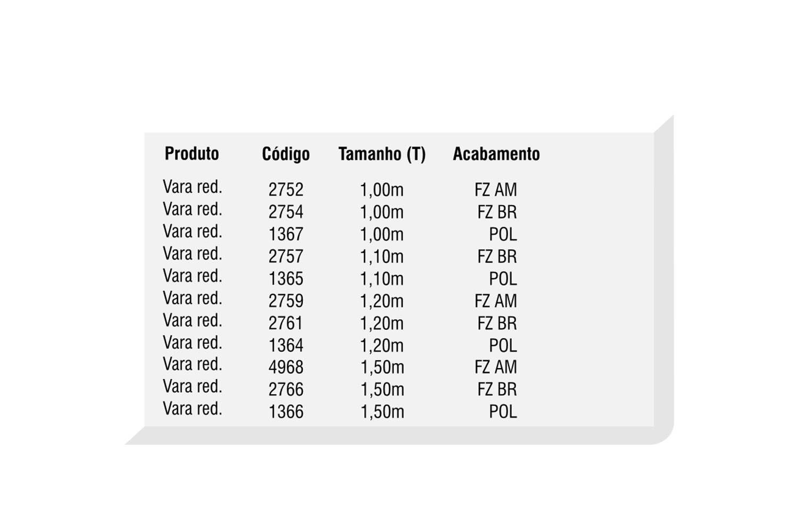This screenshot has width=798, height=532.
Task: Click FZ AM finish in code 4968 row
Action: [495, 367]
